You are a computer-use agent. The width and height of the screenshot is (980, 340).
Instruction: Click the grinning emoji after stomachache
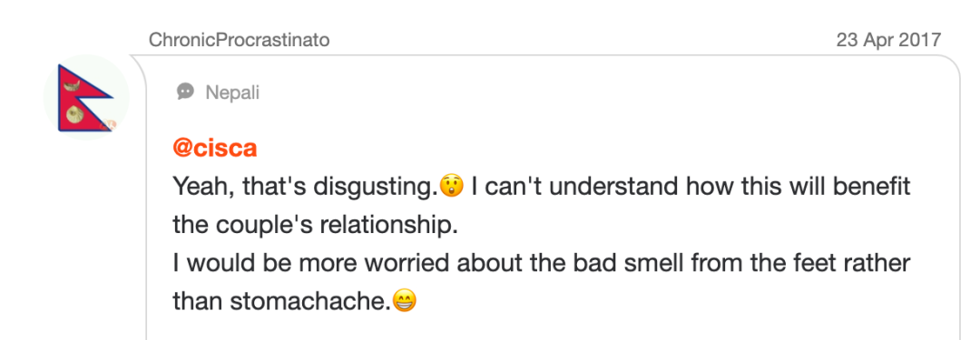coord(404,302)
